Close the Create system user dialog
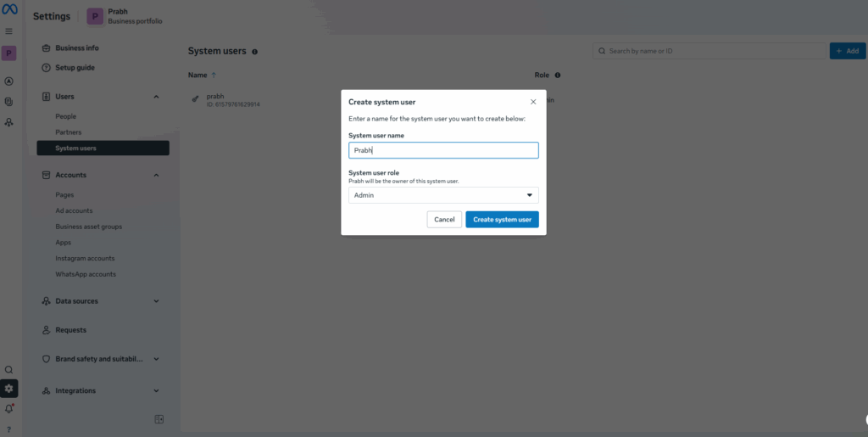The image size is (868, 437). (x=533, y=102)
